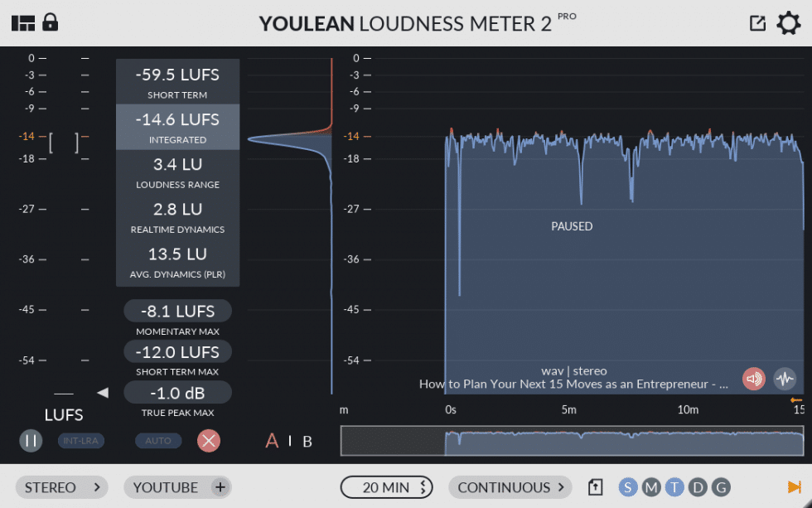Enable the INT-LRA toggle
812x508 pixels.
[80, 441]
